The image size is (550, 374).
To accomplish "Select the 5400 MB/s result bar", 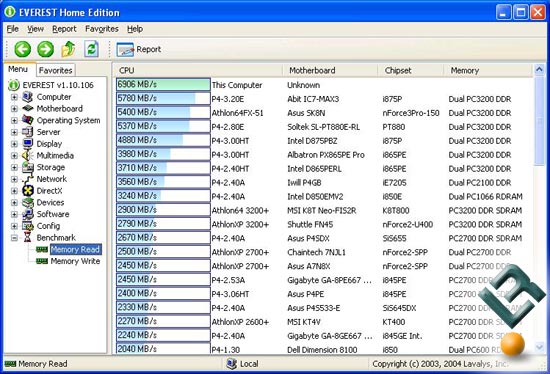I will pyautogui.click(x=163, y=113).
